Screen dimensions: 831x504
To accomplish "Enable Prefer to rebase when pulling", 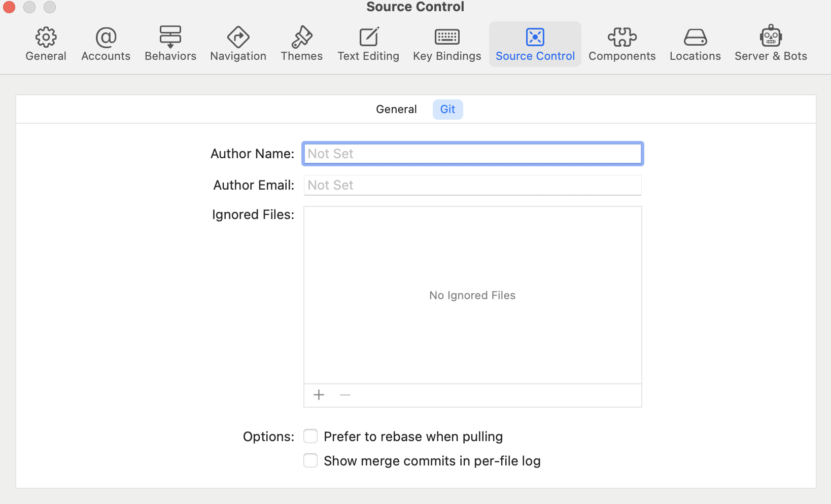I will (310, 436).
